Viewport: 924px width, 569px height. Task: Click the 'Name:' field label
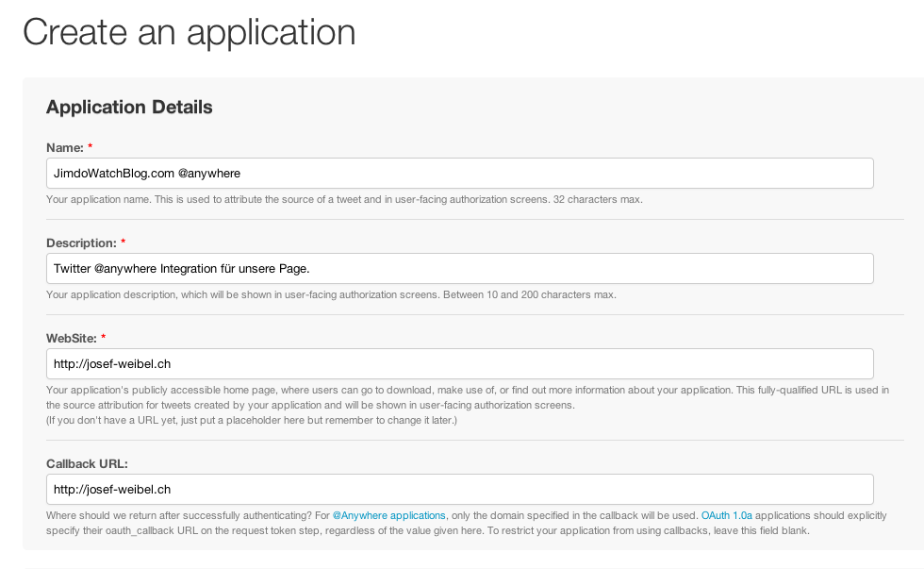pyautogui.click(x=66, y=147)
